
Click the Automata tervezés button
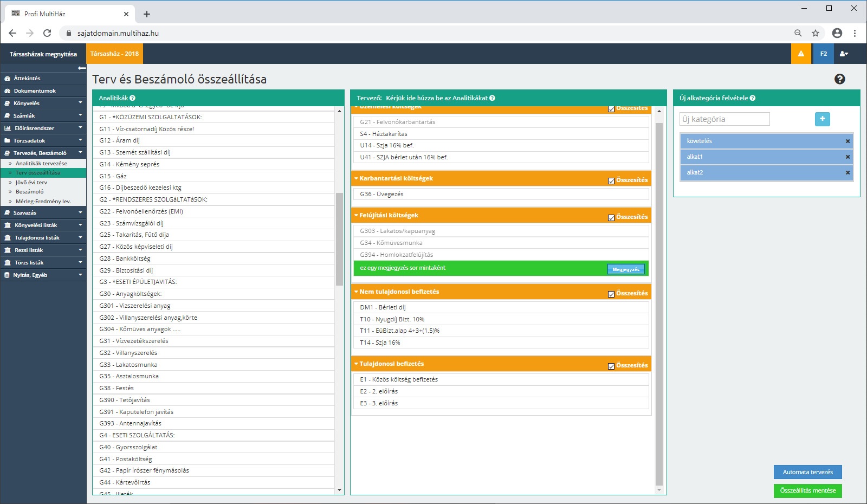point(807,472)
